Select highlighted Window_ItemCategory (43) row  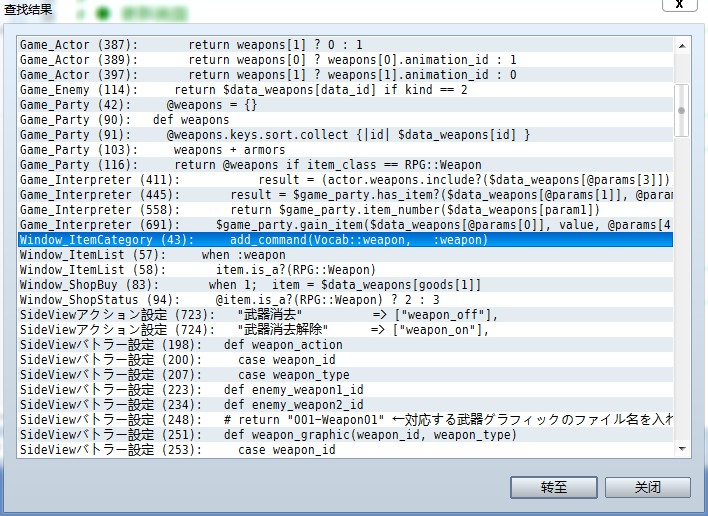pos(345,239)
